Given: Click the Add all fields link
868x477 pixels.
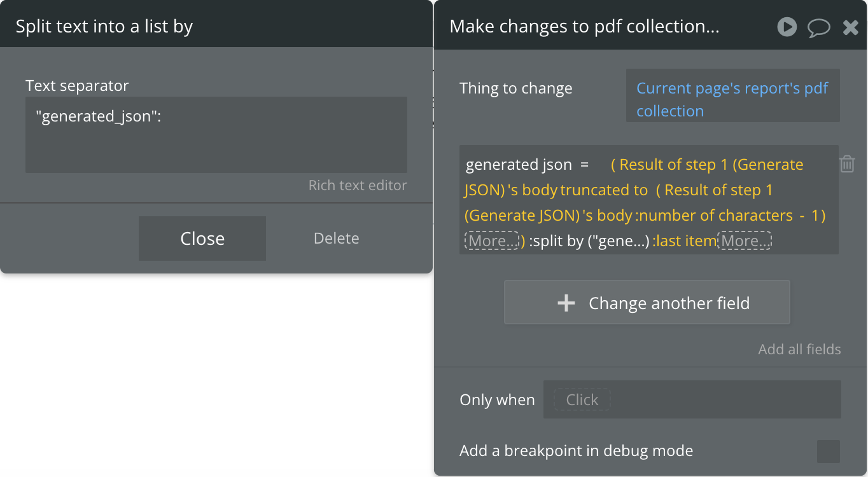Looking at the screenshot, I should tap(799, 349).
